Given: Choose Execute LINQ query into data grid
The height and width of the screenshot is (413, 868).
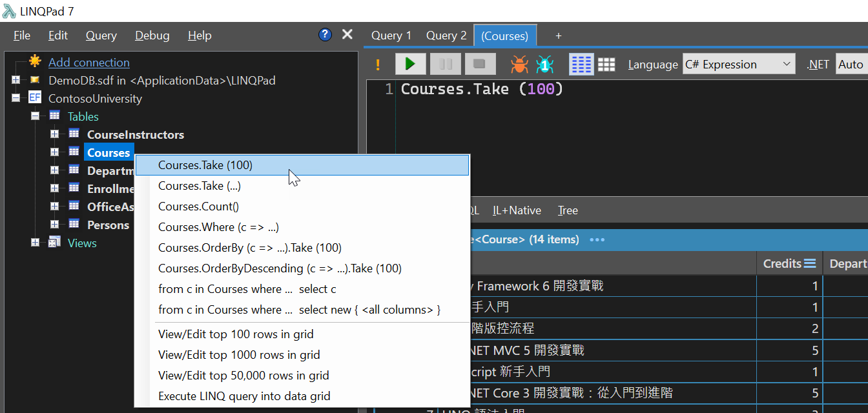Looking at the screenshot, I should coord(302,396).
